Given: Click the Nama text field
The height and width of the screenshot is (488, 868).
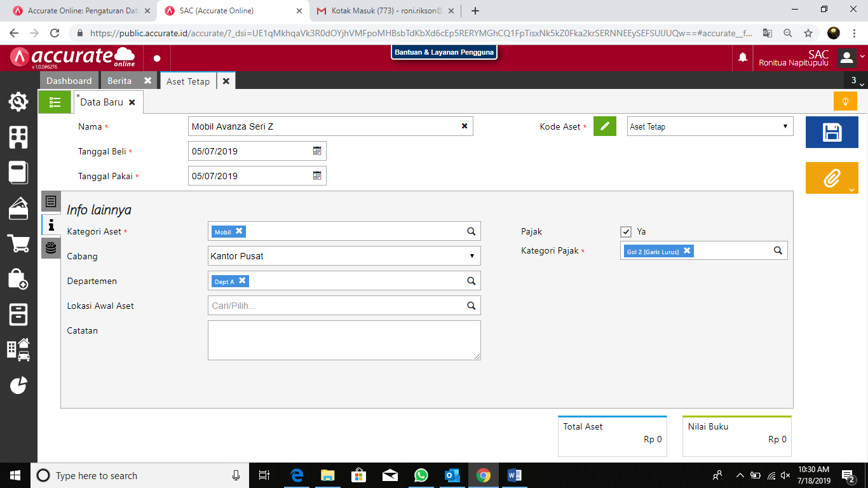Looking at the screenshot, I should point(331,126).
